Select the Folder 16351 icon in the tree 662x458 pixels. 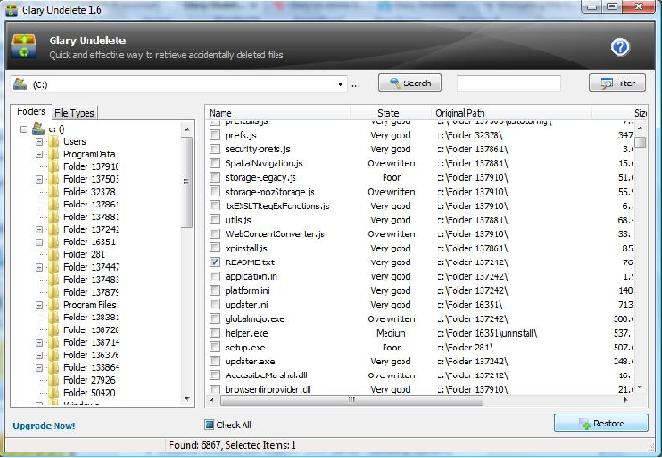pos(54,242)
